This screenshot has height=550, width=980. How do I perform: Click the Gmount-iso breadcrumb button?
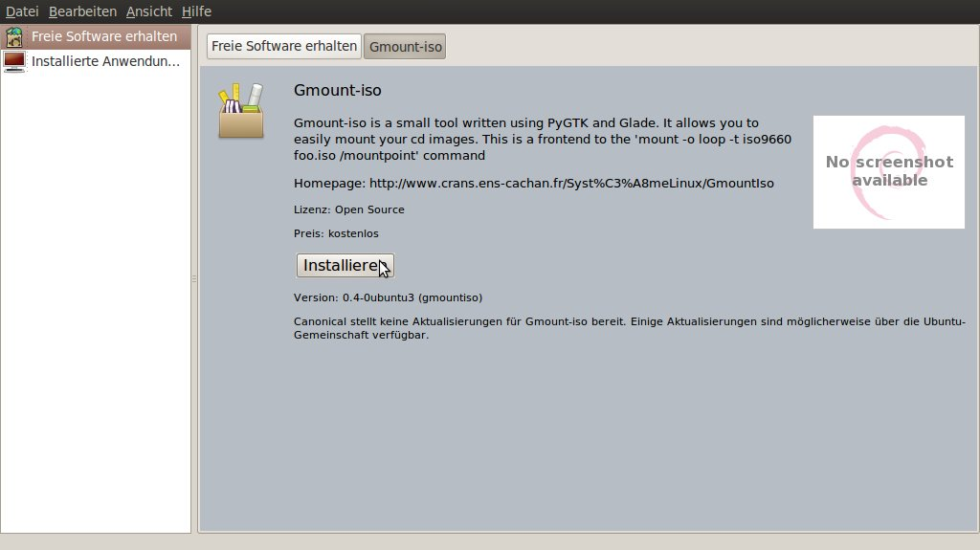coord(405,46)
